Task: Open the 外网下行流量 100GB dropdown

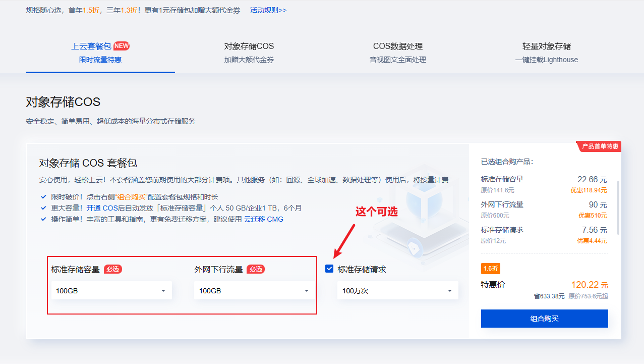Action: pos(255,291)
